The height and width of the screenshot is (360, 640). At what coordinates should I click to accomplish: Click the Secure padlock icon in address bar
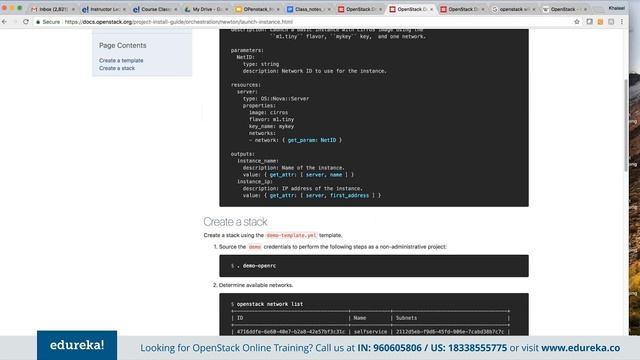(x=38, y=22)
